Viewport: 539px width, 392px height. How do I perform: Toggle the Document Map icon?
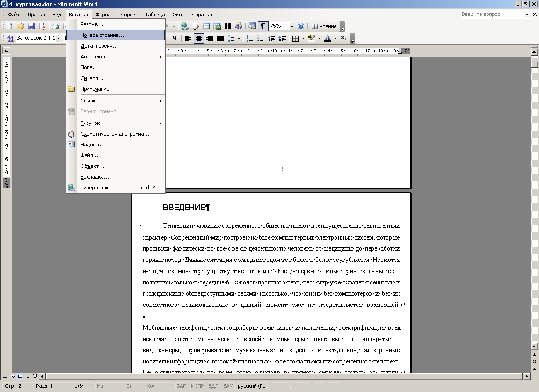[x=252, y=26]
